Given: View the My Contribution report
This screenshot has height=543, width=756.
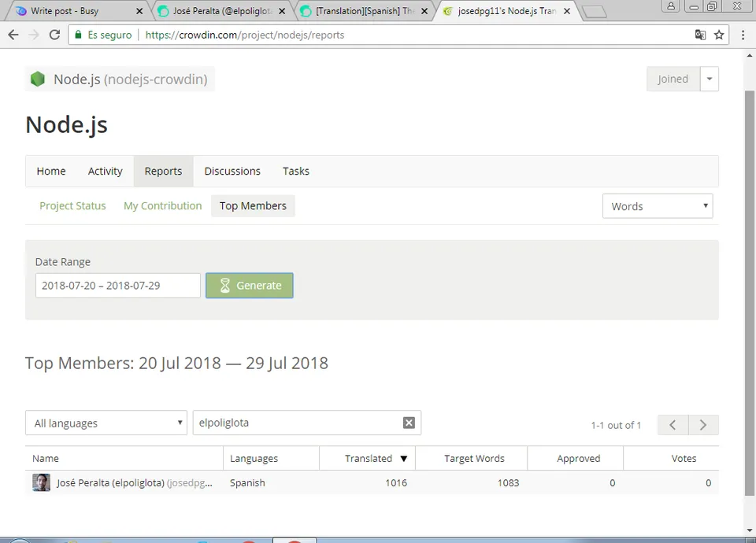Looking at the screenshot, I should point(162,205).
